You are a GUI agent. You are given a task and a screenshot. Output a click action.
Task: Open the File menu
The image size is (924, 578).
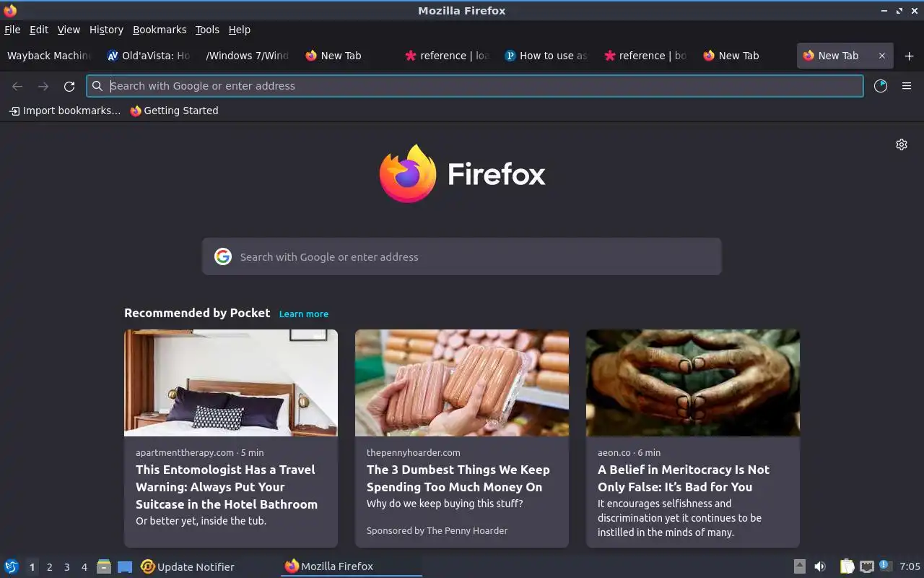12,30
